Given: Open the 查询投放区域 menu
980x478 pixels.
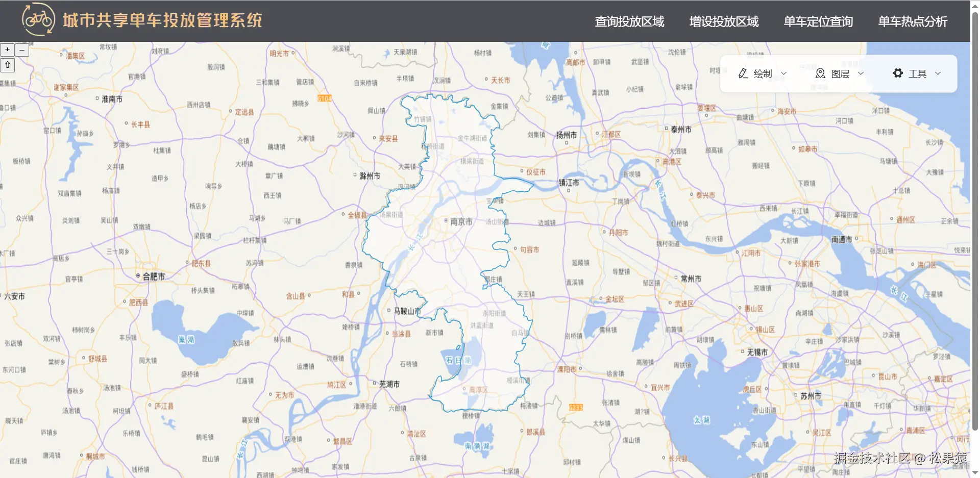Looking at the screenshot, I should click(x=629, y=21).
